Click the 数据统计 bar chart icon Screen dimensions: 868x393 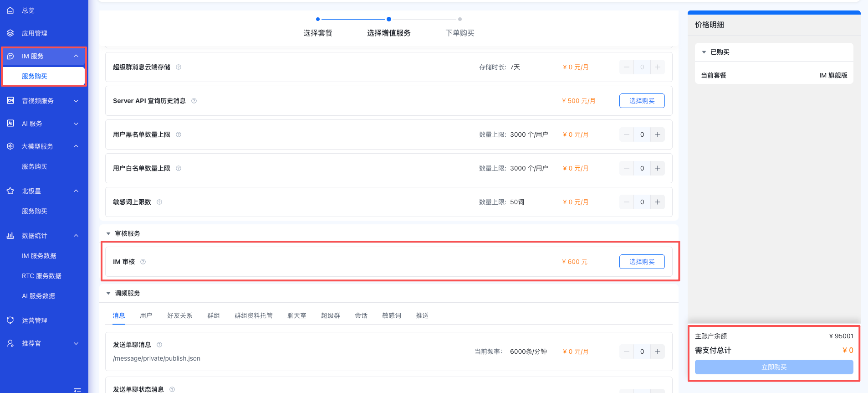point(10,235)
